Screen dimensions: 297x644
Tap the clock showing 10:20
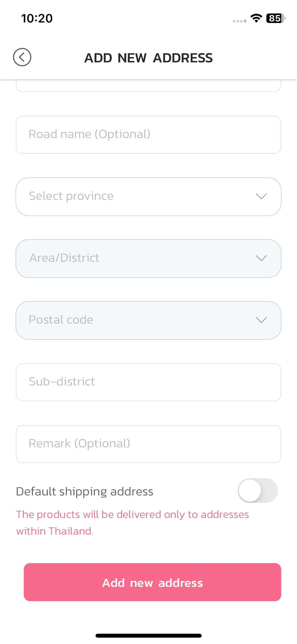tap(37, 19)
